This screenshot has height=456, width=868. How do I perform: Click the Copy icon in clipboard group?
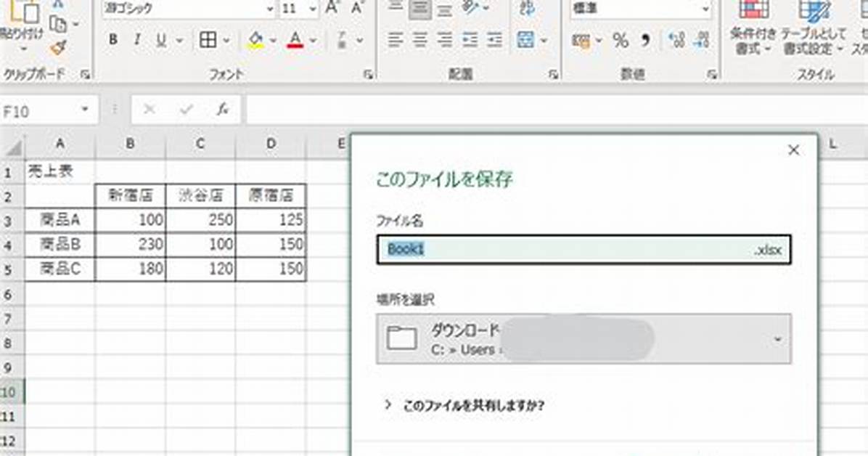click(58, 24)
